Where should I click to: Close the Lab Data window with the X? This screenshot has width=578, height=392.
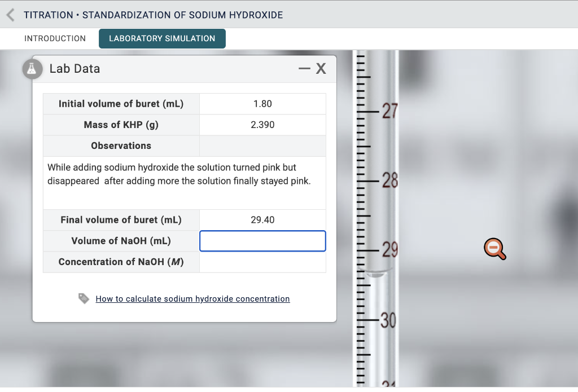click(x=321, y=68)
